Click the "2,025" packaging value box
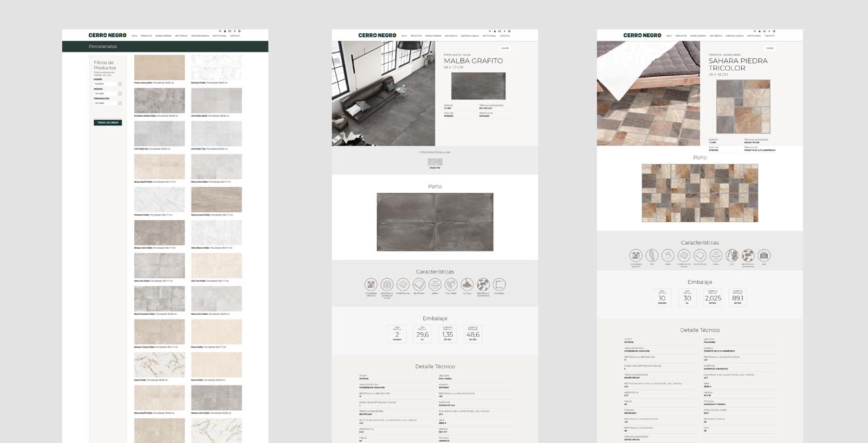Viewport: 868px width, 443px height. click(712, 298)
